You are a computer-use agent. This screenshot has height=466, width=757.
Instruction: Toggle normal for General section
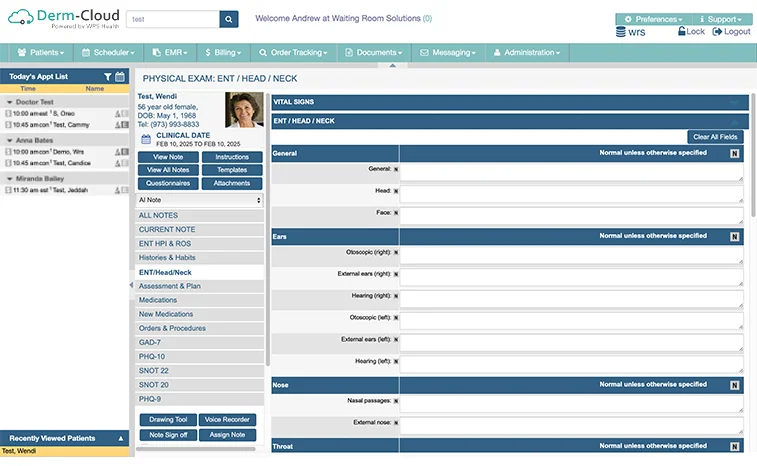pos(734,154)
